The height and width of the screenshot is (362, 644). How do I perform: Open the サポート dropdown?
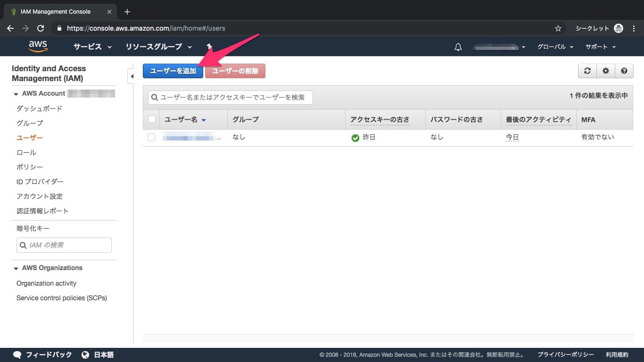coord(601,47)
